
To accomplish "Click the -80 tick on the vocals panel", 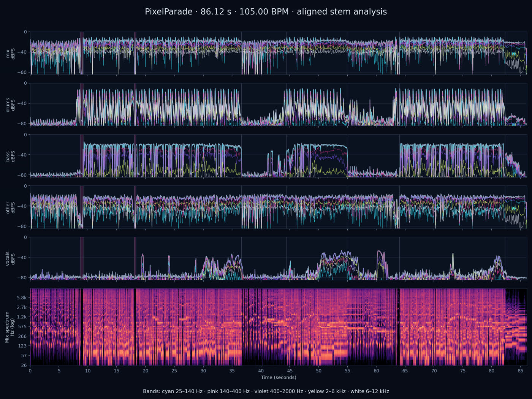I will coord(23,277).
